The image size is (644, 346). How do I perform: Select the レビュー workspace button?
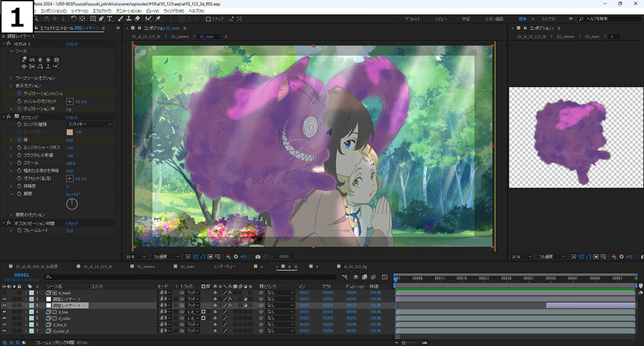[440, 19]
